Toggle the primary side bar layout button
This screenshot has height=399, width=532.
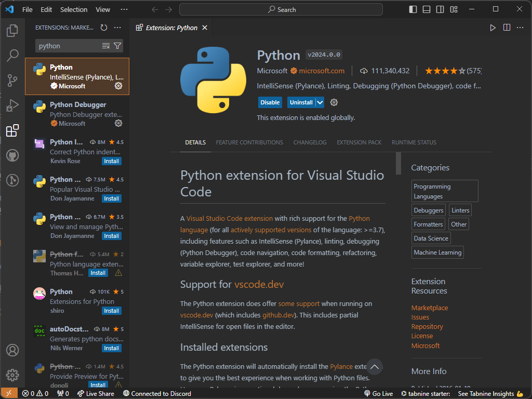413,9
